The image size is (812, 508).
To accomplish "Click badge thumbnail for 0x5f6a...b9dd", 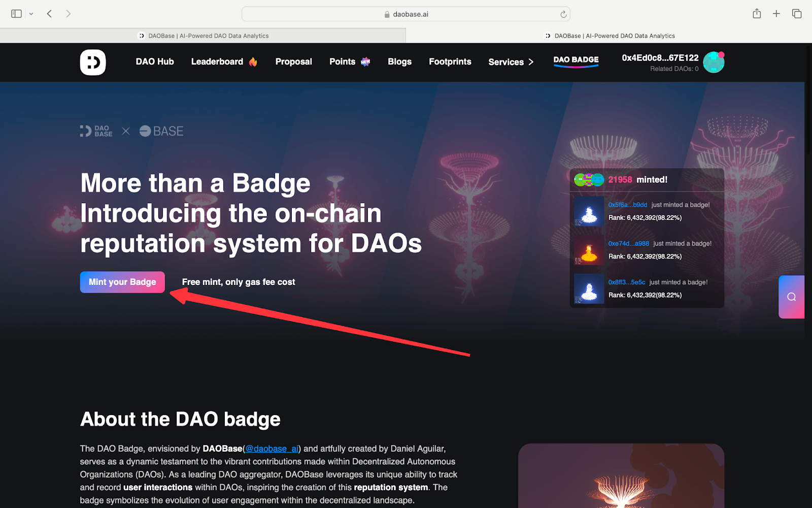I will (589, 211).
